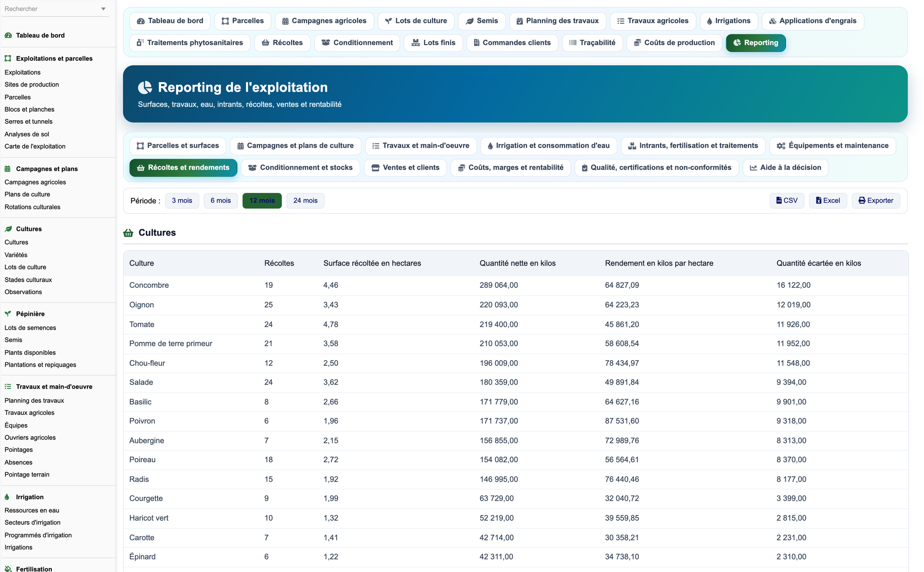The height and width of the screenshot is (572, 924).
Task: Click the Exporter button
Action: (x=876, y=200)
